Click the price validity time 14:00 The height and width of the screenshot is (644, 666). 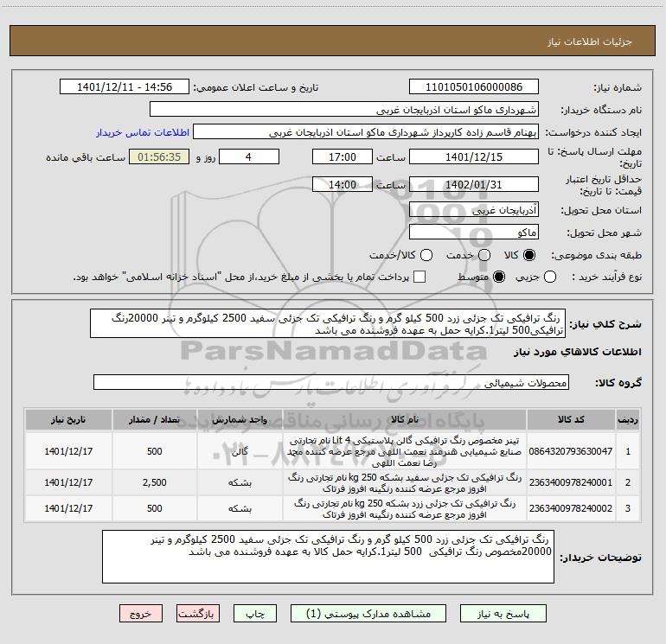point(343,184)
